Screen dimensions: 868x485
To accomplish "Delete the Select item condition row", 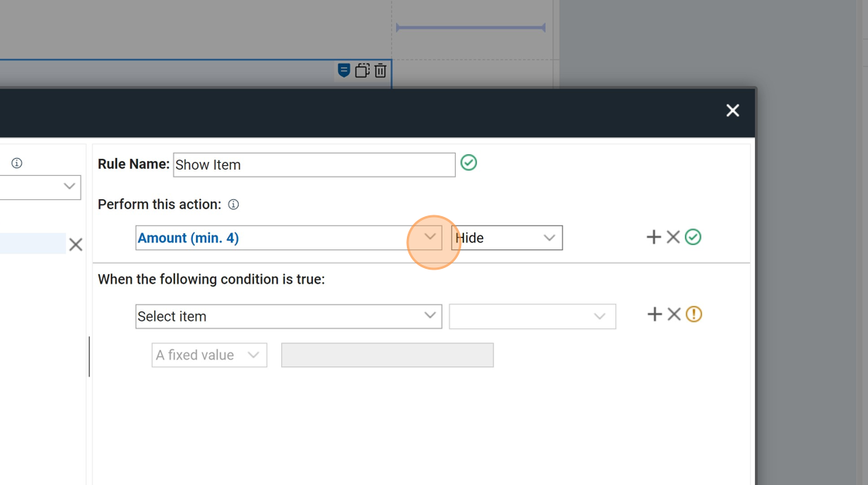I will (674, 314).
